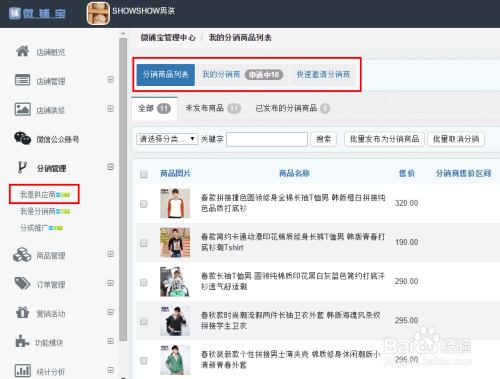Open thumbnail of the 290.00 product
500x379 pixels.
point(175,282)
